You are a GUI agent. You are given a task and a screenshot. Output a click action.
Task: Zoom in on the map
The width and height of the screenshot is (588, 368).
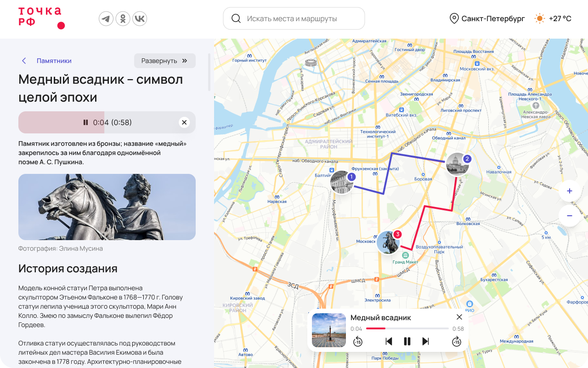(x=570, y=191)
